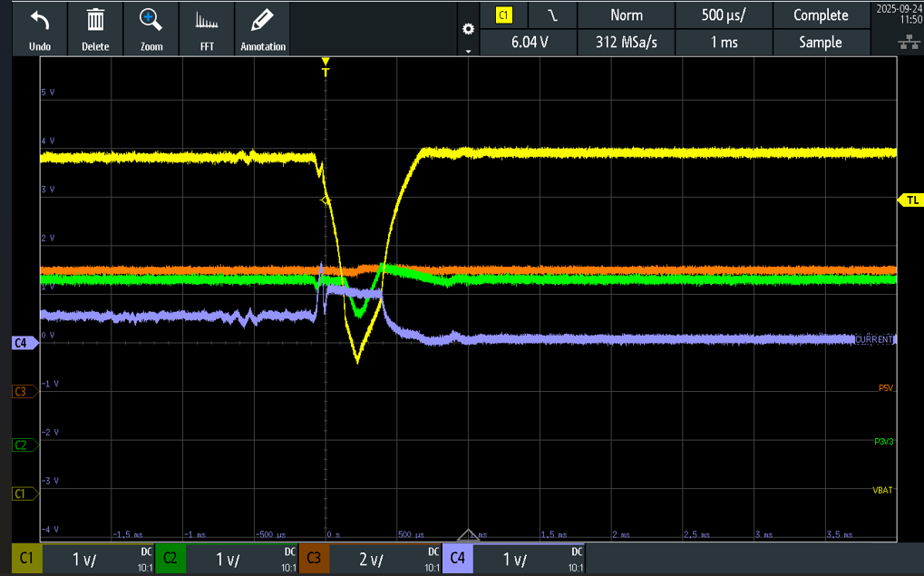Select the C1 trigger source indicator
The height and width of the screenshot is (576, 924).
(504, 15)
